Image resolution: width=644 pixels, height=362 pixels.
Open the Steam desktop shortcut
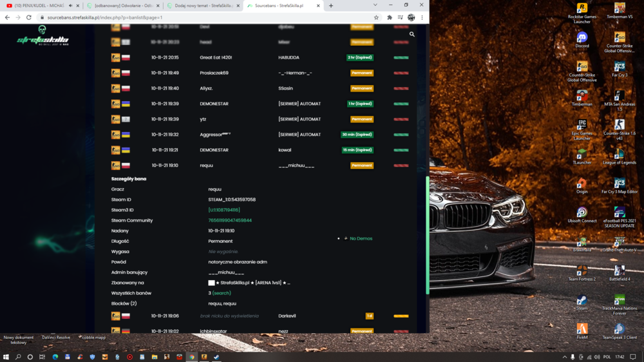[x=582, y=303]
